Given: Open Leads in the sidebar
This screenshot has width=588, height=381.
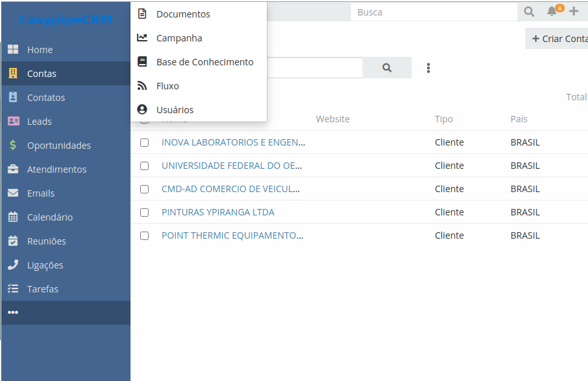Looking at the screenshot, I should (66, 121).
